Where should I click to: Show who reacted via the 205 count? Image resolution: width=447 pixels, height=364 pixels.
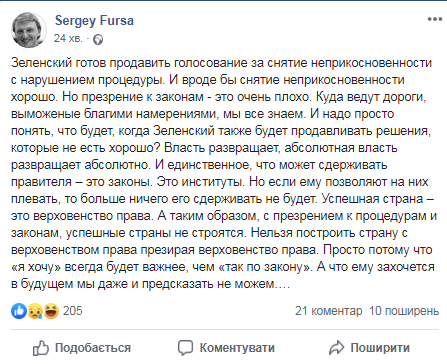pos(72,311)
